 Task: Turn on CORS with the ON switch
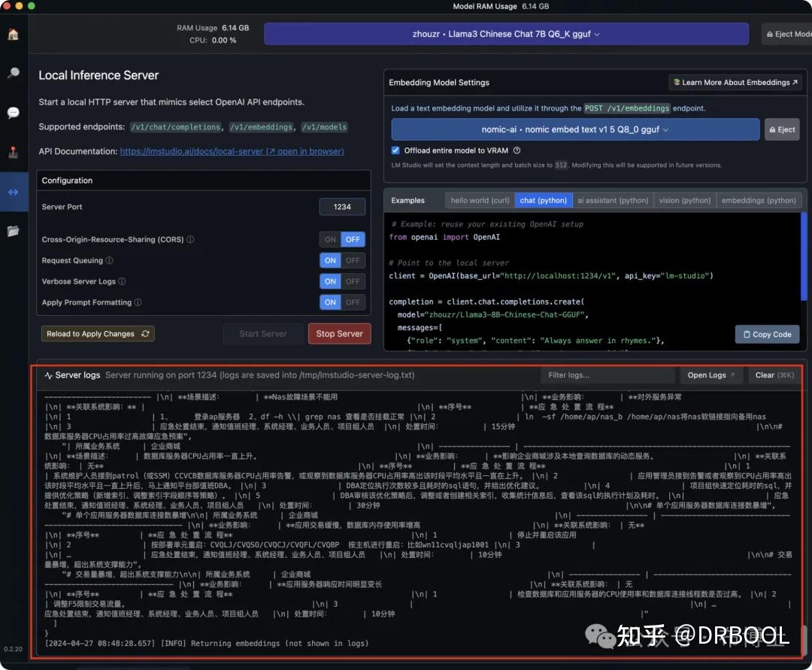coord(329,239)
